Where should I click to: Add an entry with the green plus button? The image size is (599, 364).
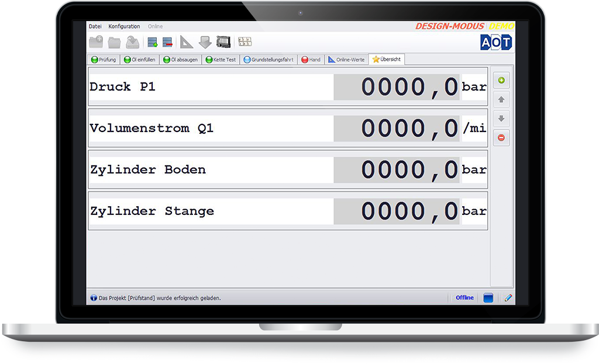point(501,80)
